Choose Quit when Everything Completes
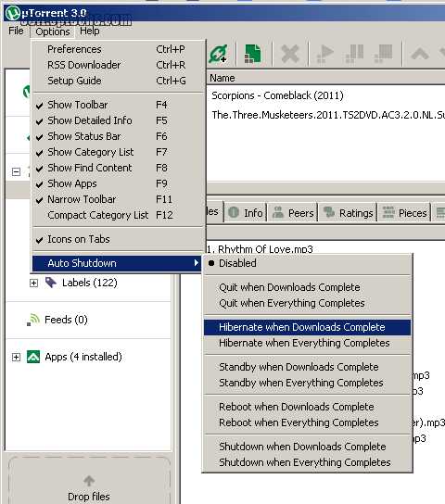Screen dimensions: 445x504 pos(308,303)
